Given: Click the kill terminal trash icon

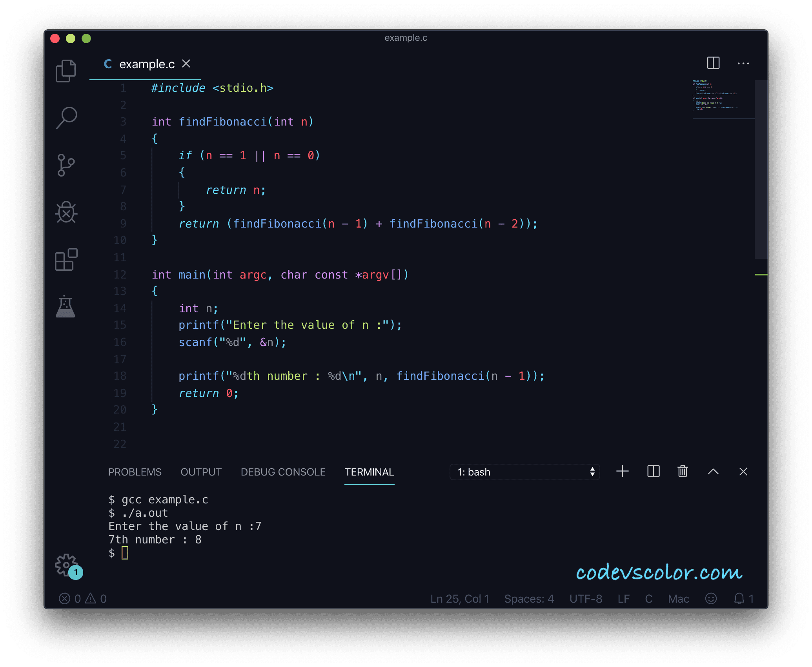Looking at the screenshot, I should tap(683, 471).
